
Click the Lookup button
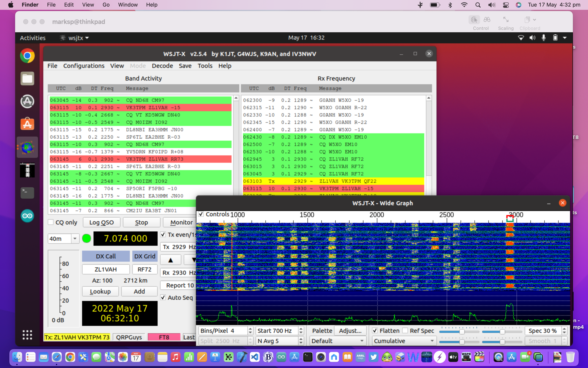coord(100,291)
